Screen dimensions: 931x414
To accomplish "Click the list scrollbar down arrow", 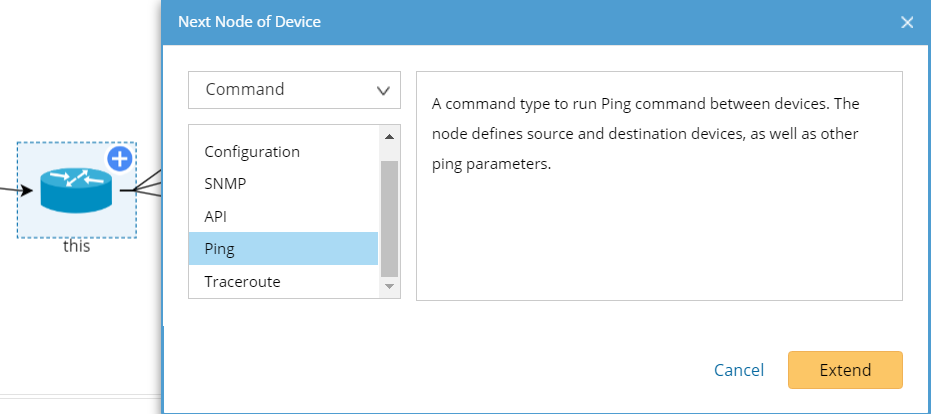I will [389, 287].
